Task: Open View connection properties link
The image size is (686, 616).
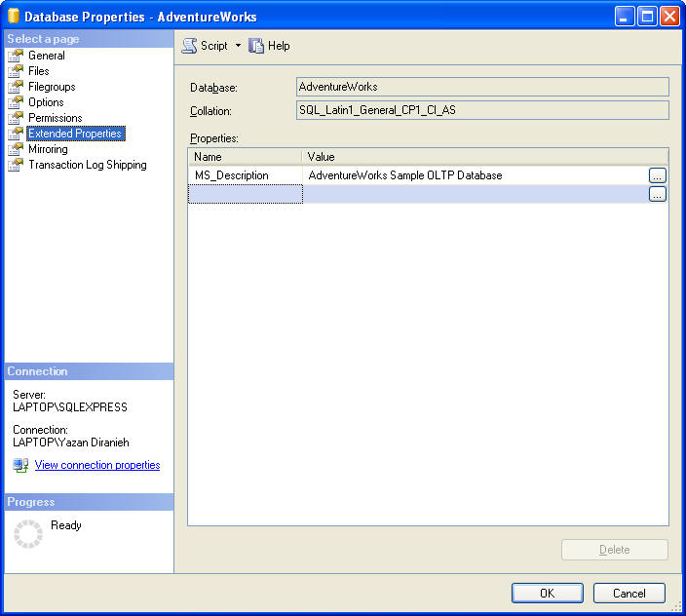Action: pos(97,465)
